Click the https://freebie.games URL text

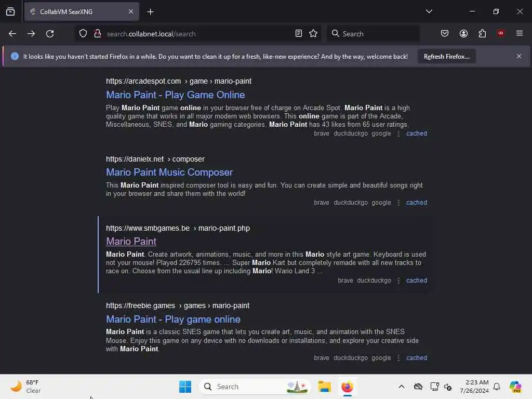pyautogui.click(x=140, y=305)
